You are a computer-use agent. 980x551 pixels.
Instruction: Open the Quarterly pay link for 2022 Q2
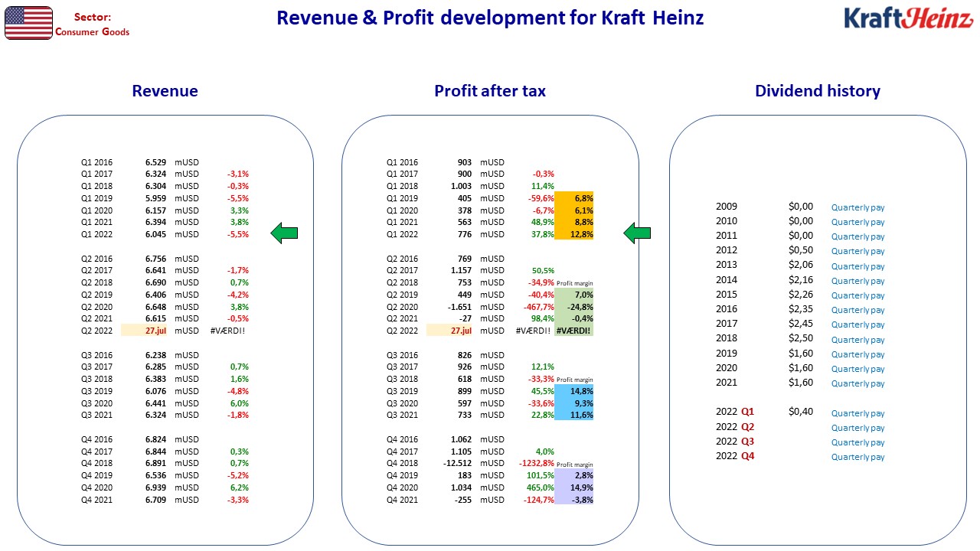[x=857, y=428]
